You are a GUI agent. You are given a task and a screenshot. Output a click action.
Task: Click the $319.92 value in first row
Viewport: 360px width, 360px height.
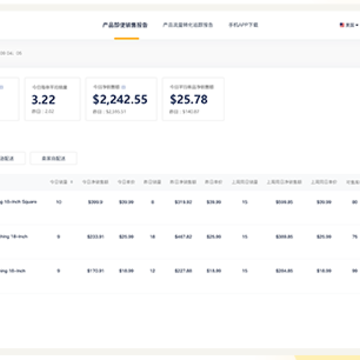click(x=183, y=202)
